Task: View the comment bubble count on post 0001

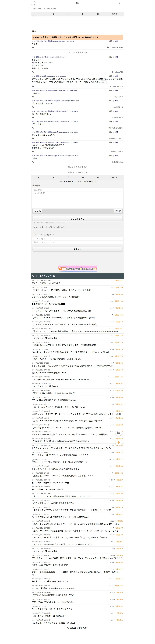Action: pyautogui.click(x=109, y=47)
